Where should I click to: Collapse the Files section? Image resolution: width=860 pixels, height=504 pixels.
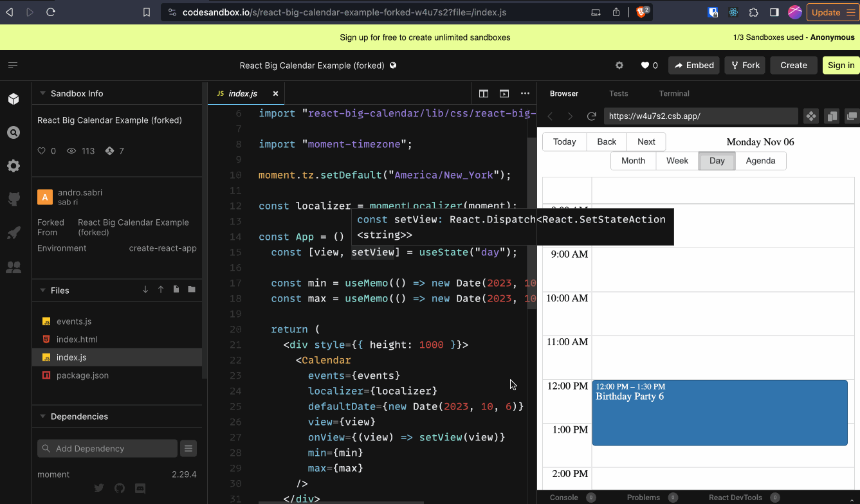(42, 290)
